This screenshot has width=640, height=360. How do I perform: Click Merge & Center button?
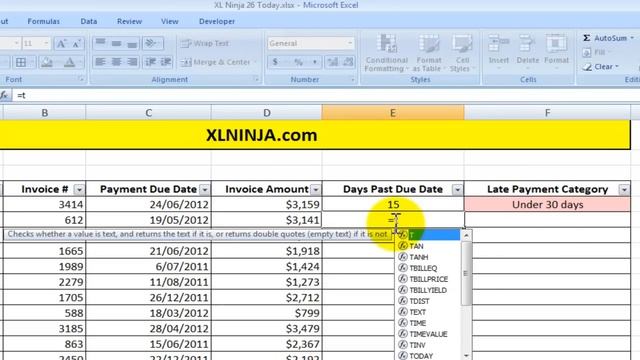click(216, 62)
